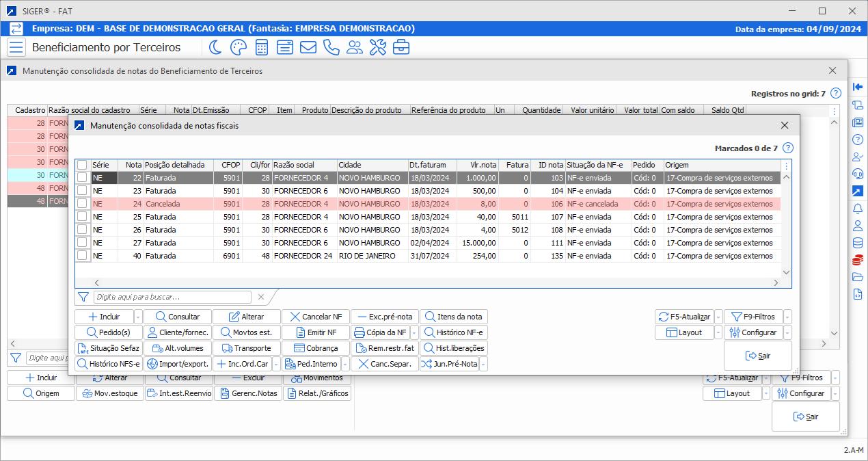
Task: Open the dropdown beside F9-Filtros
Action: tap(787, 317)
